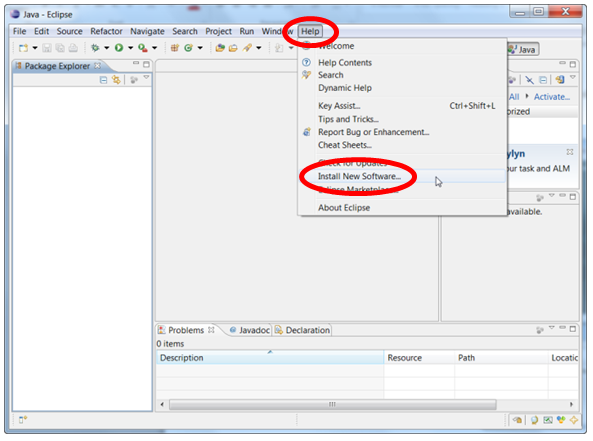Click the Activate... link in Task List
Image resolution: width=593 pixels, height=441 pixels.
(x=552, y=97)
